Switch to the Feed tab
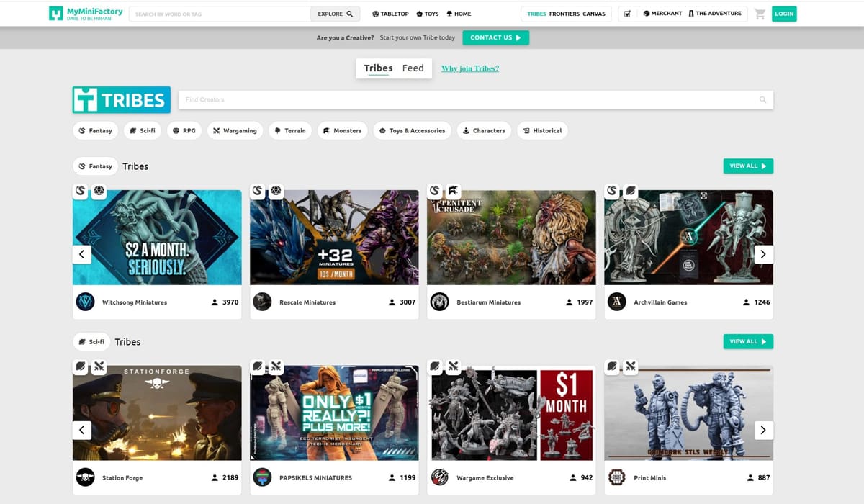This screenshot has height=504, width=864. click(x=413, y=68)
